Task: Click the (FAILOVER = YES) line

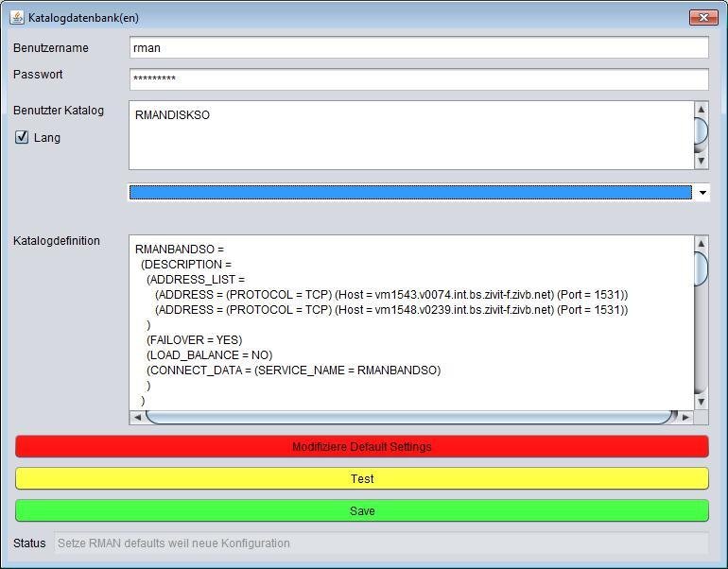Action: 195,339
